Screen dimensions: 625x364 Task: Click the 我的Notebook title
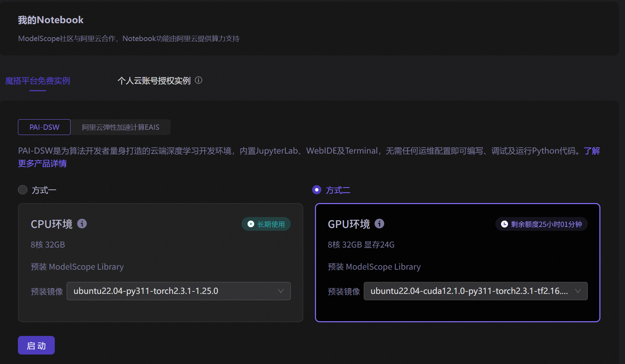(51, 20)
